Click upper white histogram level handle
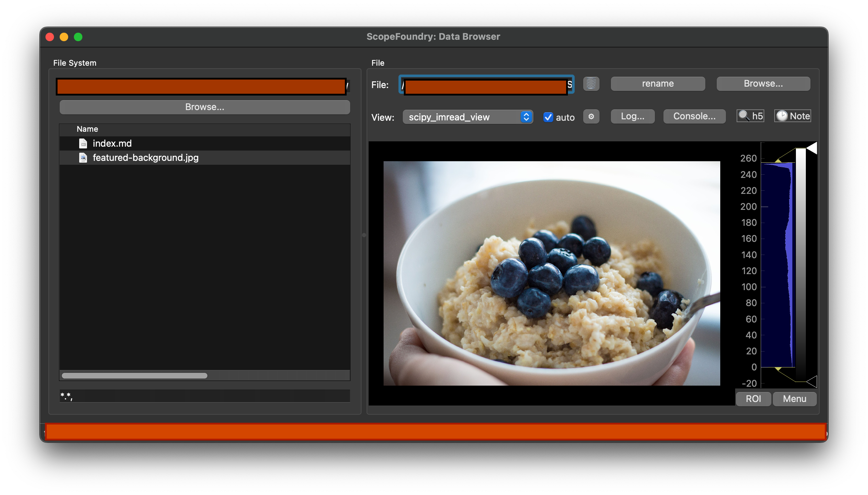This screenshot has height=495, width=868. click(812, 148)
